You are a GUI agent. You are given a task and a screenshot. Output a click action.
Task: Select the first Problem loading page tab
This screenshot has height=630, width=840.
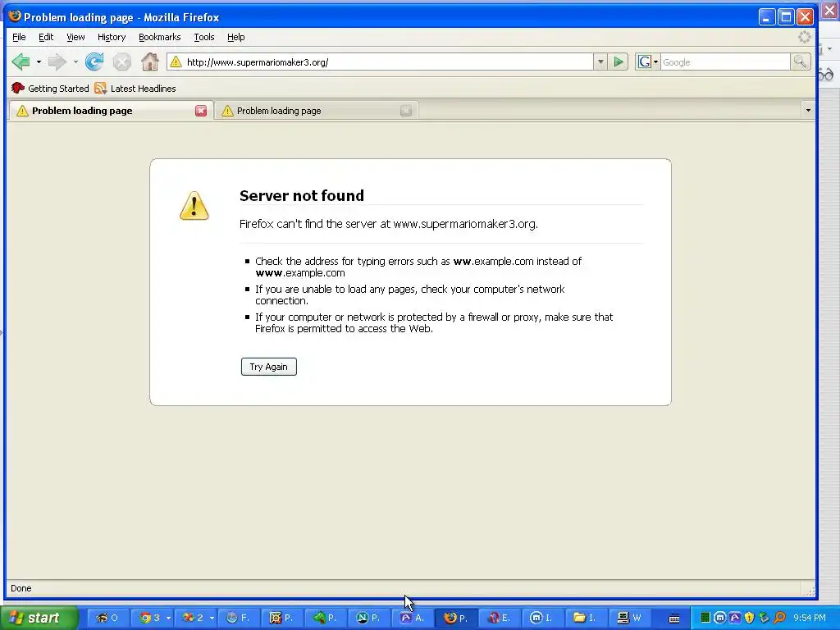[x=111, y=111]
